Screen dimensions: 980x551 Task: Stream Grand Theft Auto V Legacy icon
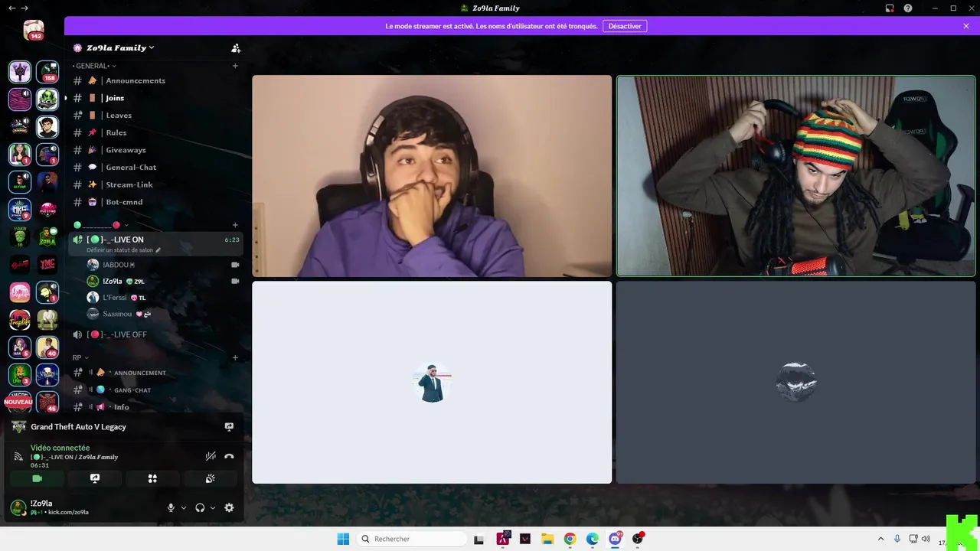(x=229, y=427)
